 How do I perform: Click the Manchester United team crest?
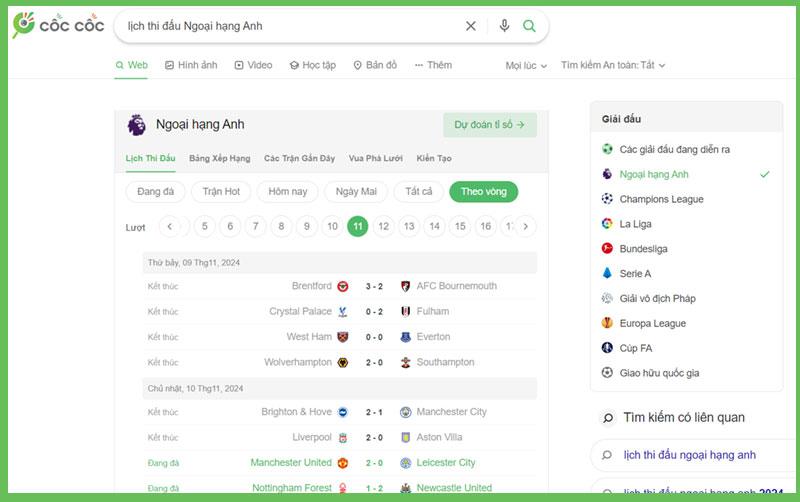(343, 463)
